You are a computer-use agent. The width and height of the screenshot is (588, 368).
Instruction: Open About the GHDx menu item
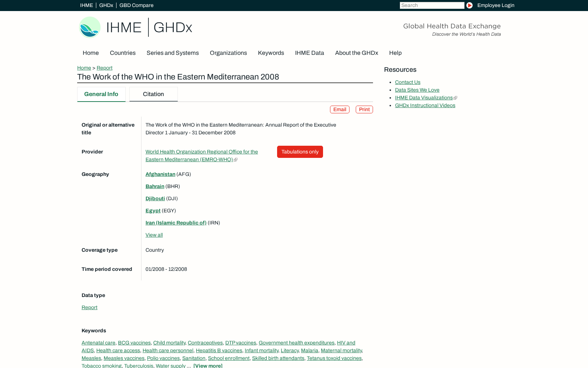pyautogui.click(x=356, y=53)
